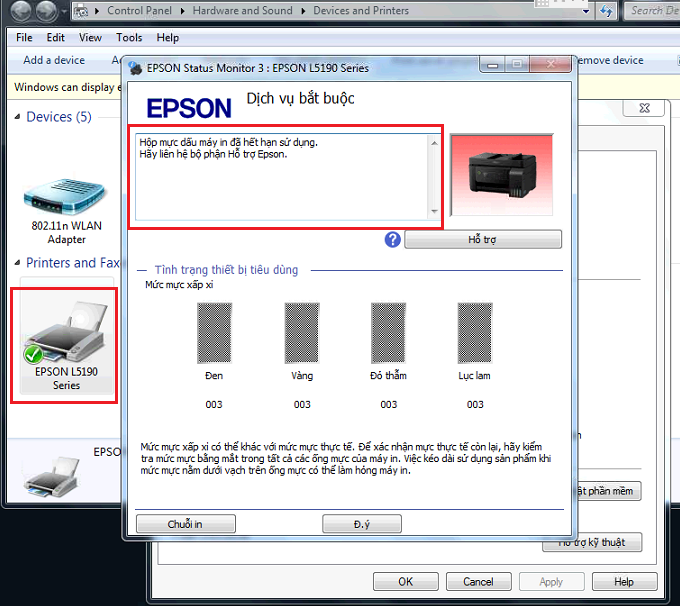The image size is (680, 606).
Task: Close the EPSON Status Monitor window
Action: (550, 64)
